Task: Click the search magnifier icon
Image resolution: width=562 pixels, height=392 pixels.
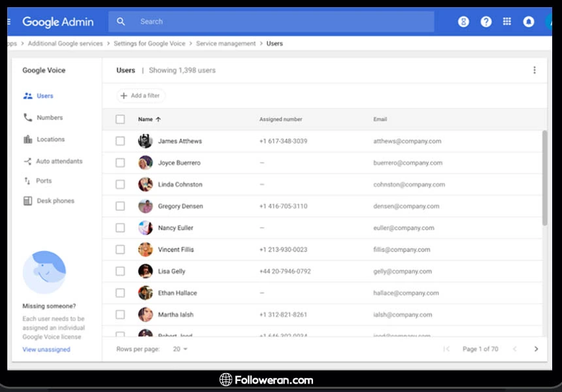Action: [x=121, y=22]
